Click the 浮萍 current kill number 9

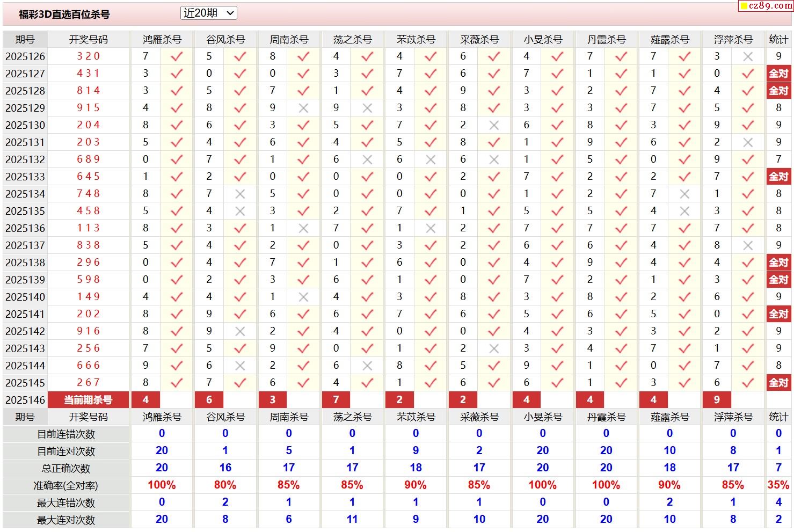(x=717, y=400)
